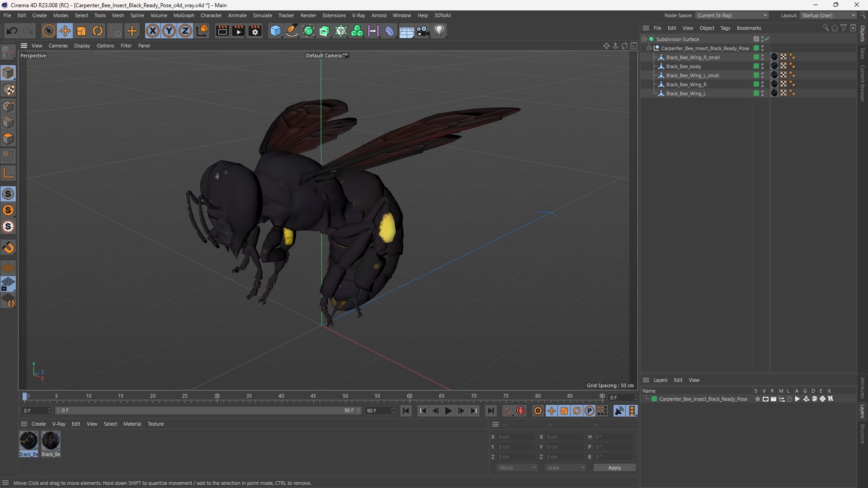Select the Move tool in toolbar
The height and width of the screenshot is (488, 868).
tap(65, 31)
